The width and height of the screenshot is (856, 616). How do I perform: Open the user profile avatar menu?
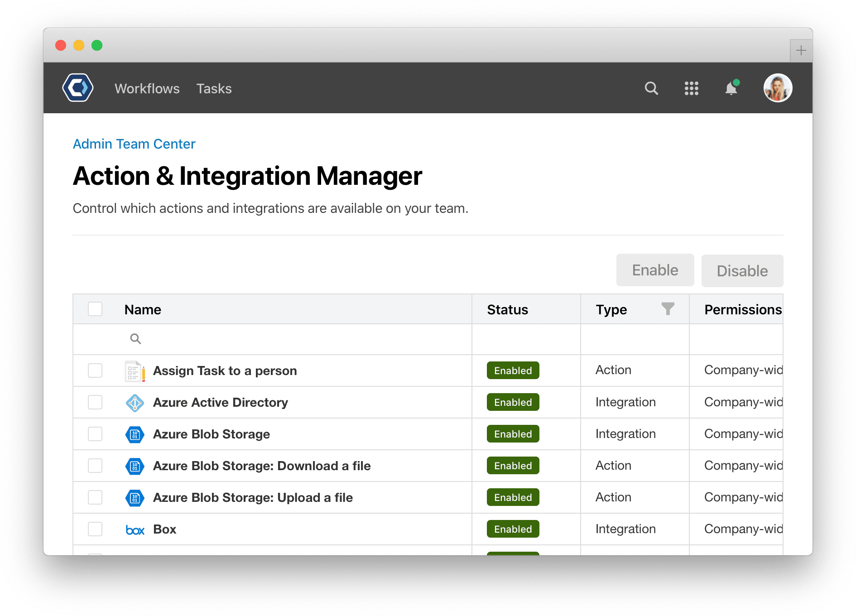[x=778, y=88]
